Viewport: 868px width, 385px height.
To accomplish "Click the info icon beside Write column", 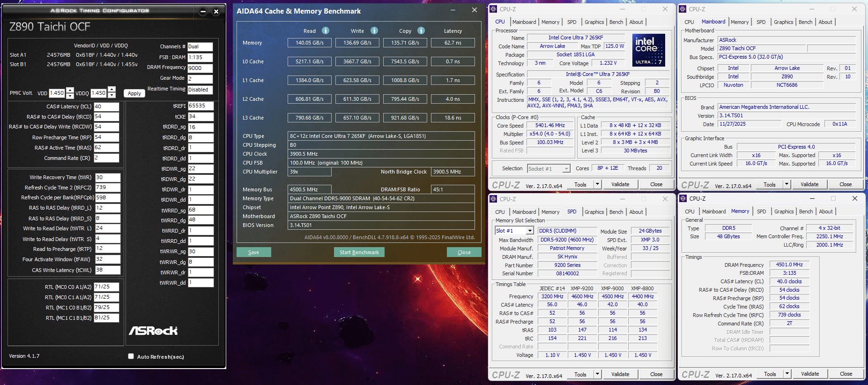I will point(374,30).
